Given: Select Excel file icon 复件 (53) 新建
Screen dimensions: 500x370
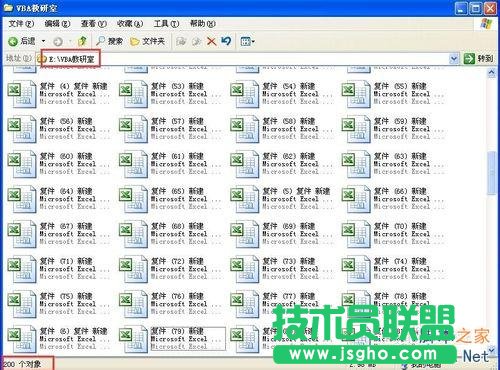Looking at the screenshot, I should (x=133, y=94).
